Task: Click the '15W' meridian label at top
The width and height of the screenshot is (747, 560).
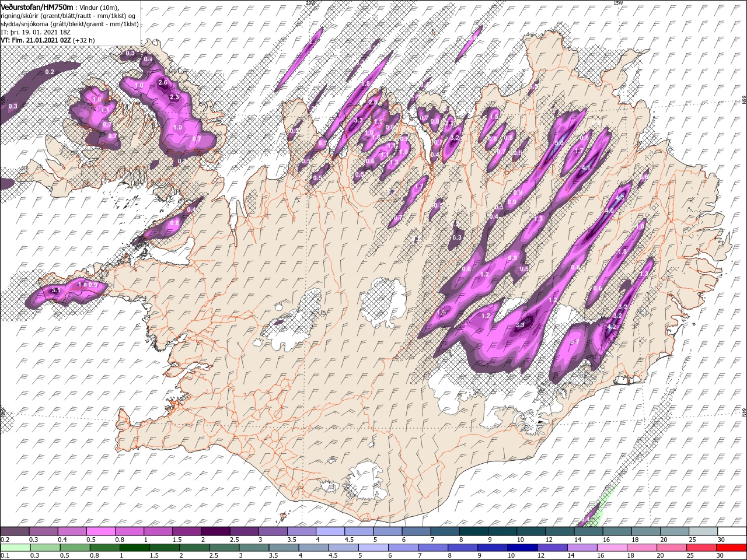Action: tap(618, 3)
